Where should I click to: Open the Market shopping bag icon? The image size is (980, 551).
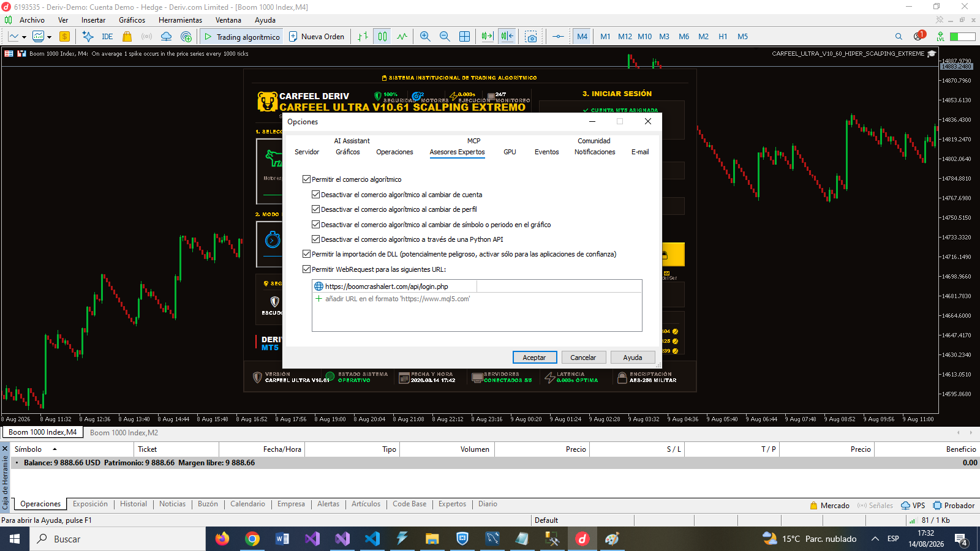tap(127, 37)
